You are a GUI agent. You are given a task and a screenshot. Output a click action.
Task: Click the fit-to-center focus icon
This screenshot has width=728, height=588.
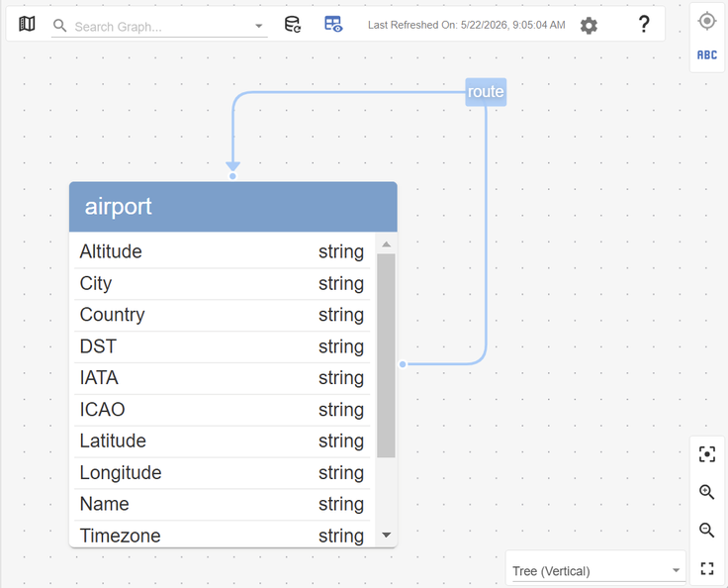[706, 454]
